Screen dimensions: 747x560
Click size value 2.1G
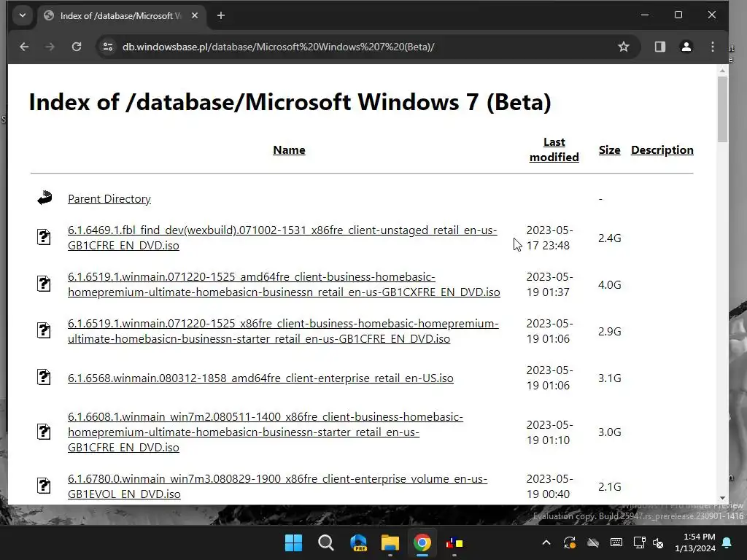coord(609,486)
